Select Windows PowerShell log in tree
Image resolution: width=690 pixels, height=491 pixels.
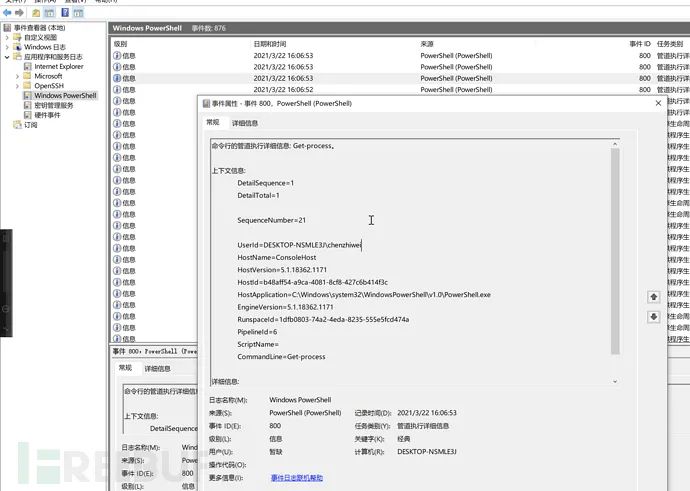[x=65, y=95]
